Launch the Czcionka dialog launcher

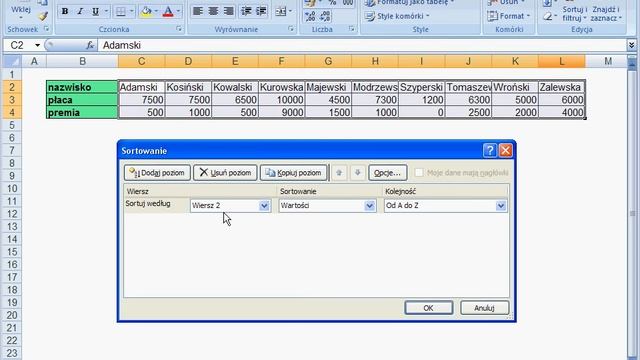[x=179, y=29]
